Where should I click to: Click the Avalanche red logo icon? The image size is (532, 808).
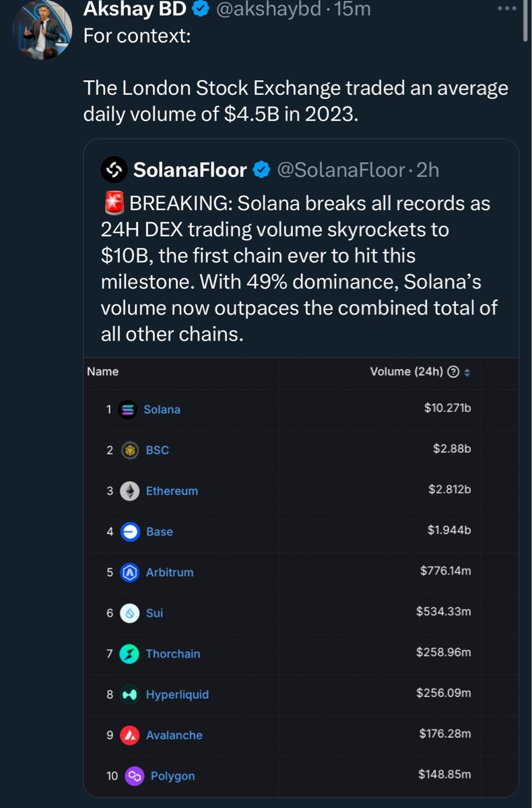pos(129,735)
